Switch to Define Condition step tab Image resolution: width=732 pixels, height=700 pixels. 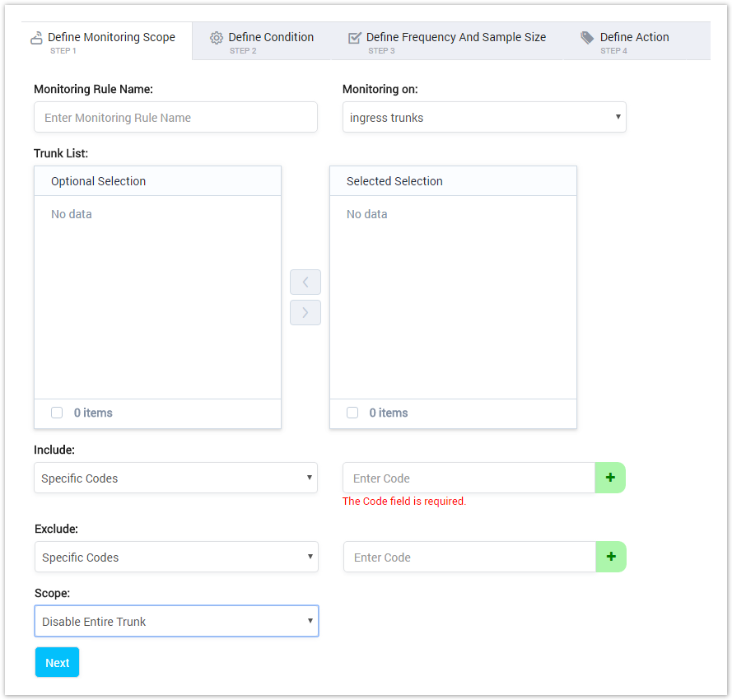pos(271,38)
